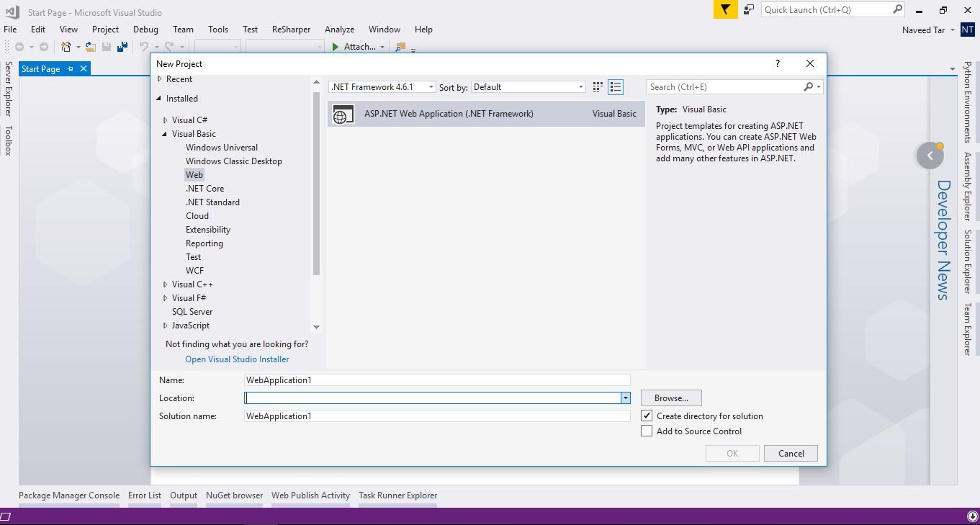Image resolution: width=980 pixels, height=525 pixels.
Task: Click the template search magnifier icon
Action: 809,86
